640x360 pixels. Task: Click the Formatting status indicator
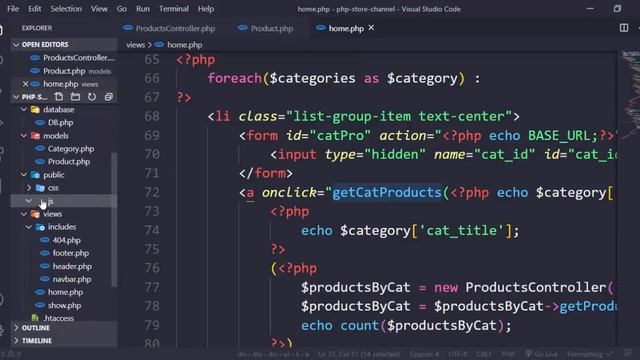590,354
